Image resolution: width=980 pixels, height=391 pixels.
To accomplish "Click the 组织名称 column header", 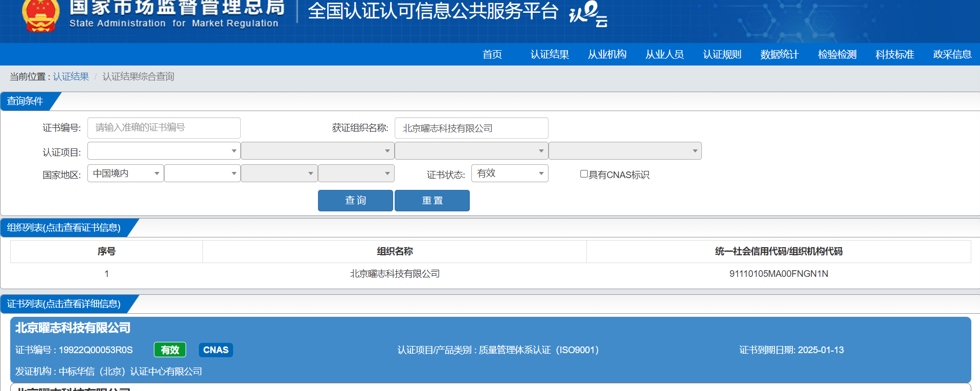I will pyautogui.click(x=395, y=251).
